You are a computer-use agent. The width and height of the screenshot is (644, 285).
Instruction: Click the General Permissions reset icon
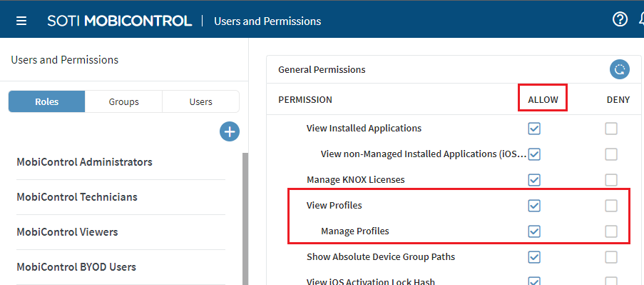[619, 69]
